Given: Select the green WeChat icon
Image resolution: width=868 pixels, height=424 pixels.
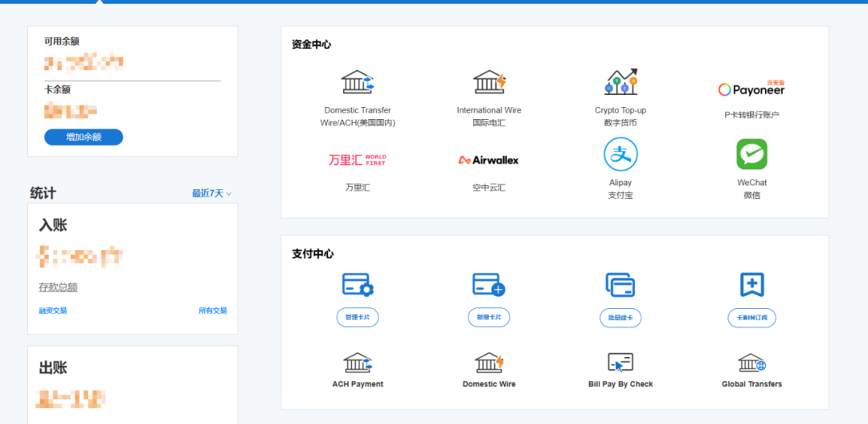Looking at the screenshot, I should pos(751,154).
